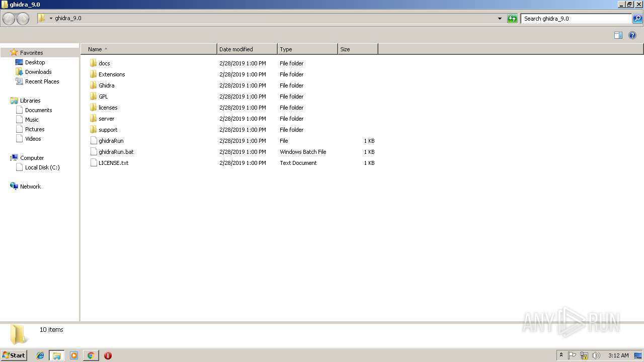
Task: Select the Extensions folder icon
Action: tap(93, 74)
